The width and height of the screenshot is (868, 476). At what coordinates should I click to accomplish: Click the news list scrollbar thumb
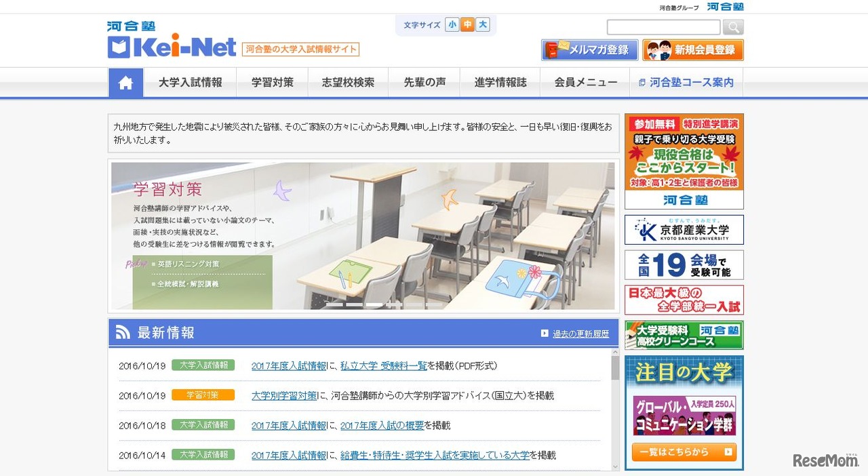coord(615,368)
